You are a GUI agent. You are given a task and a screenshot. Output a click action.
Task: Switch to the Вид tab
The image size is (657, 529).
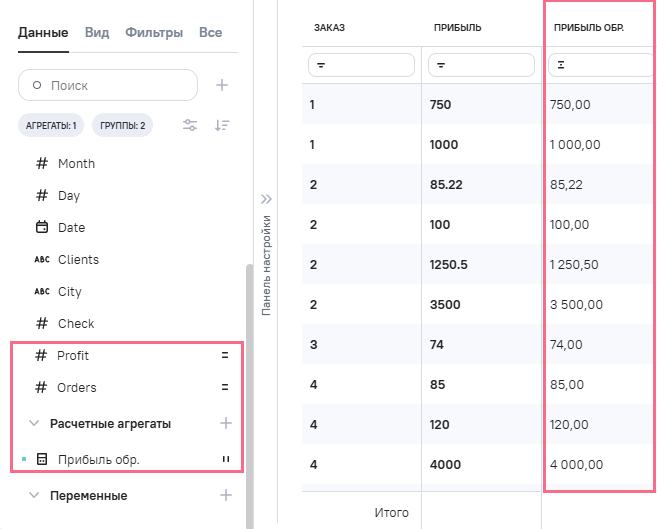[x=97, y=32]
